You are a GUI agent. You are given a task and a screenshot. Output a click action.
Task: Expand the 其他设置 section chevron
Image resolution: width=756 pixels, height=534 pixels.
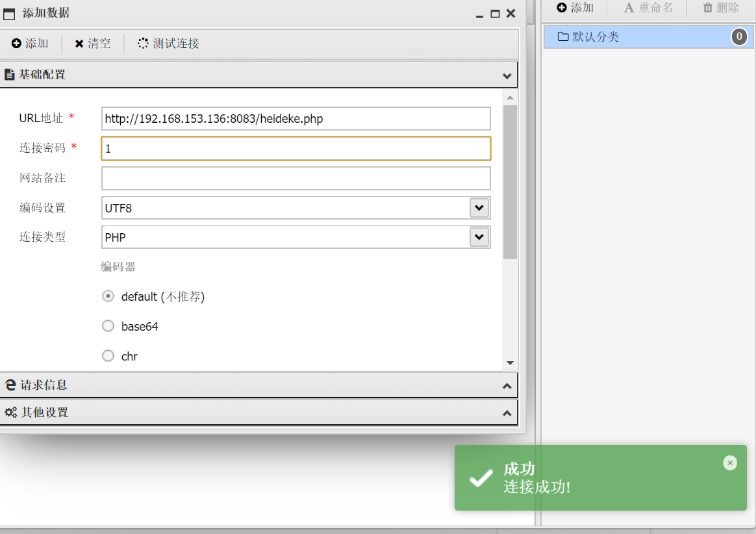(x=507, y=413)
